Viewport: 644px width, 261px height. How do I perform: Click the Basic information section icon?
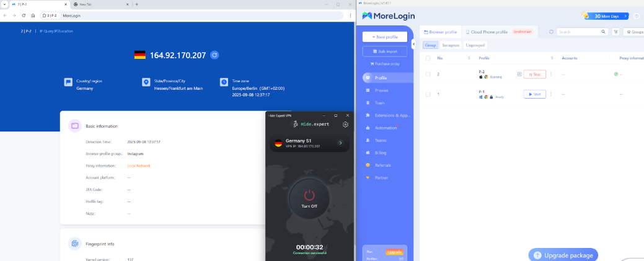(x=75, y=126)
